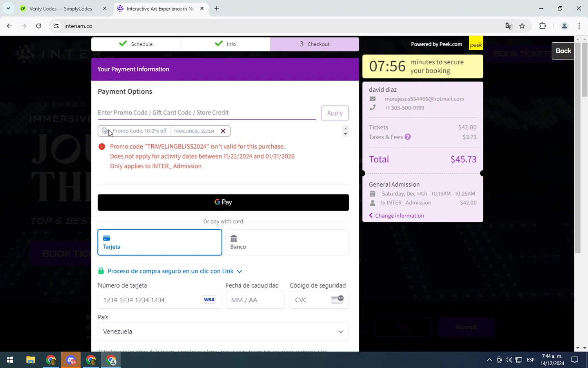The height and width of the screenshot is (368, 588).
Task: Click Powered by Peek.com link
Action: tap(436, 44)
